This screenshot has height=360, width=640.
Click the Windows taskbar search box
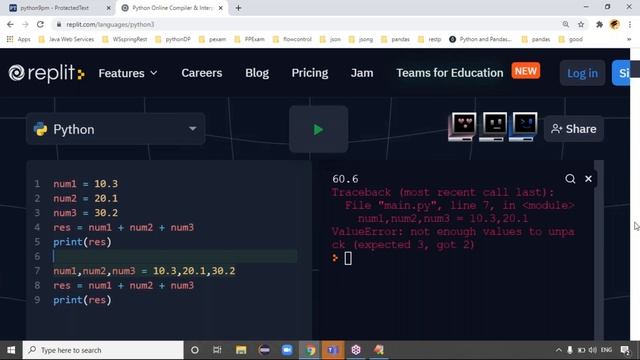[x=103, y=350]
